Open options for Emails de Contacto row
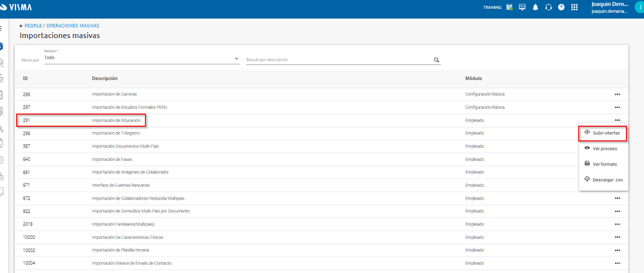Viewport: 644px width, 273px height. click(x=618, y=263)
